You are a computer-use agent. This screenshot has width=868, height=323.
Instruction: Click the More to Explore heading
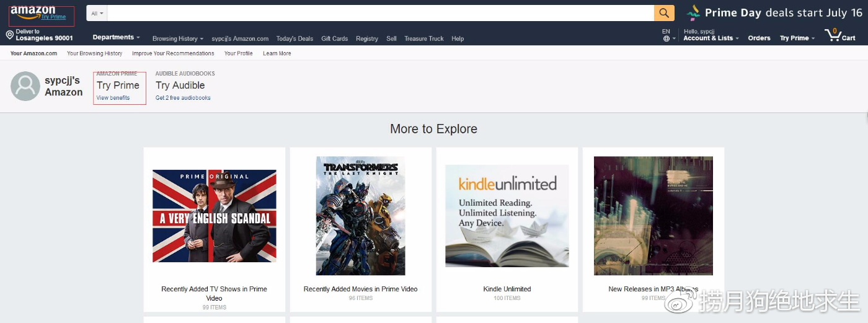433,129
